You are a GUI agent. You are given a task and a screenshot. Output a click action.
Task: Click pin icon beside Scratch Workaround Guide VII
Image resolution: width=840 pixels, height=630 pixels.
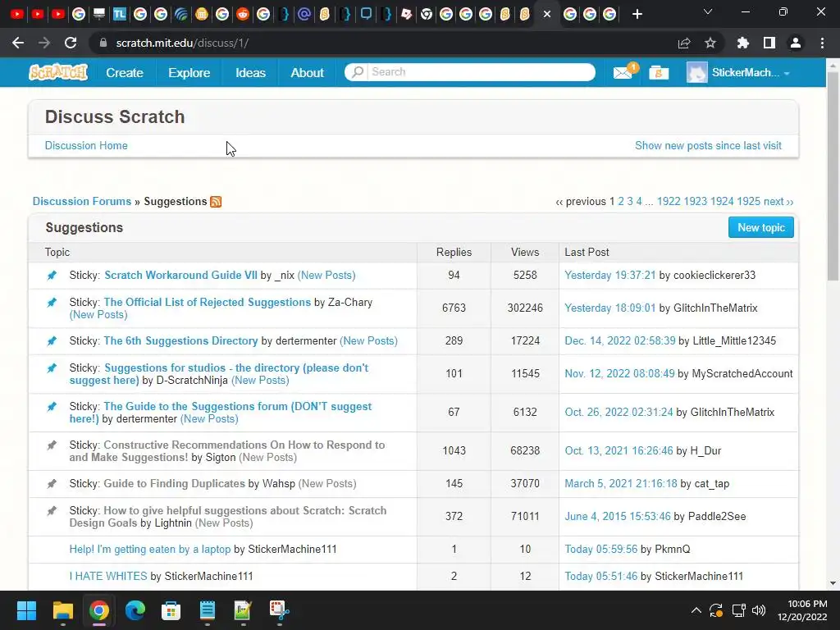tap(52, 276)
